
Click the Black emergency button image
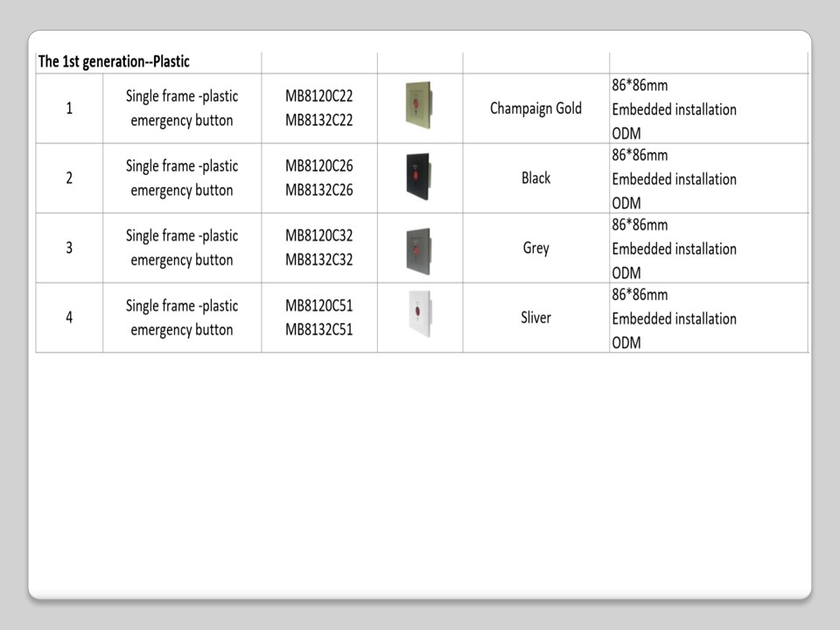click(x=418, y=177)
